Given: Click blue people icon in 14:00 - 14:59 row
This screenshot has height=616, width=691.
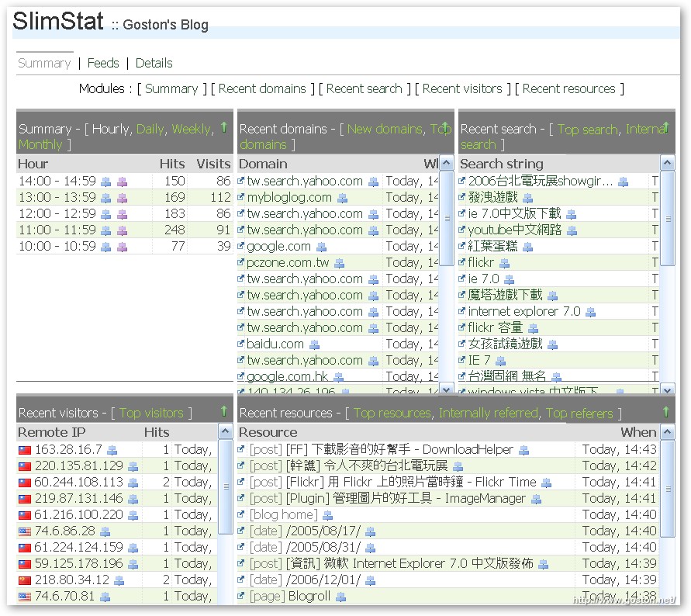Looking at the screenshot, I should 105,182.
